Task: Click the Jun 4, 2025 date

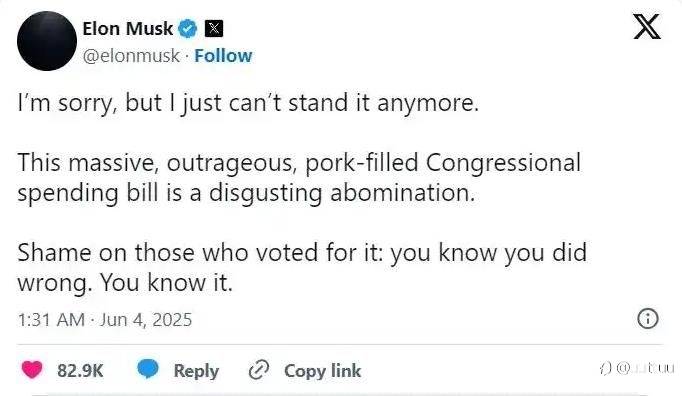Action: pos(146,320)
